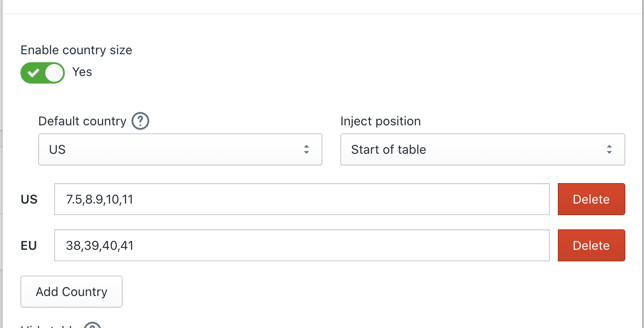The width and height of the screenshot is (644, 328).
Task: Click the green checkmark on the switch
Action: click(33, 73)
